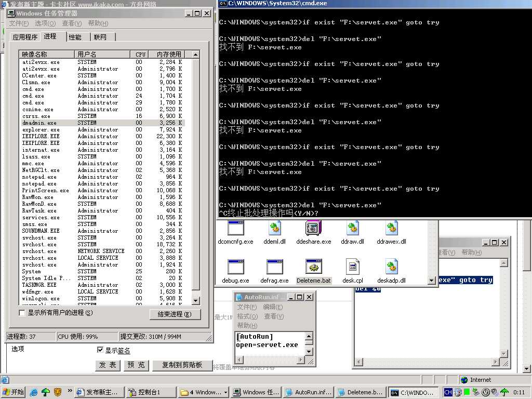
Task: Select ddraw.dll file icon
Action: (353, 229)
